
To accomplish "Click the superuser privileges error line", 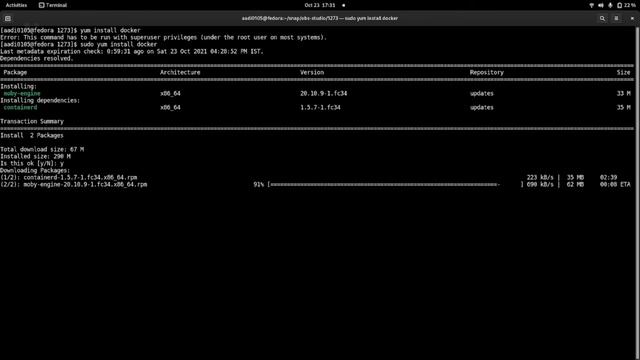I will pos(163,37).
